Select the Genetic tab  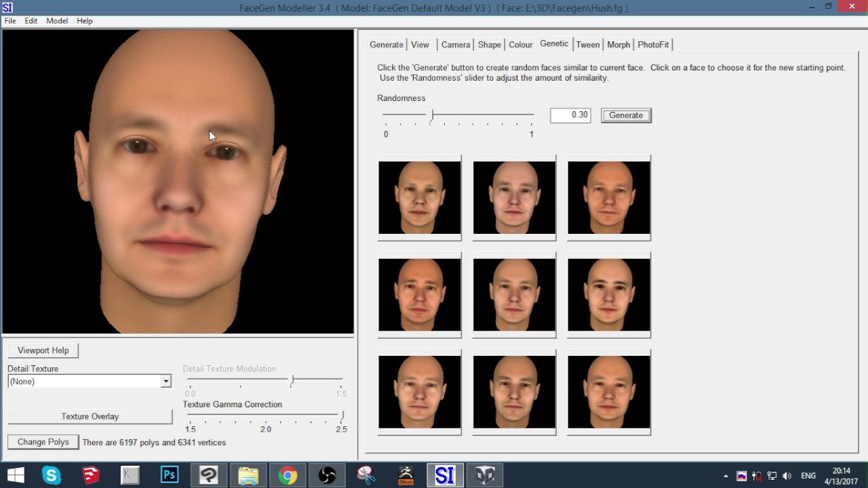[554, 43]
